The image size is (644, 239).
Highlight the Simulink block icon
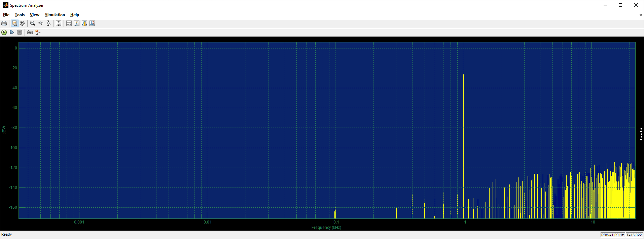[37, 32]
